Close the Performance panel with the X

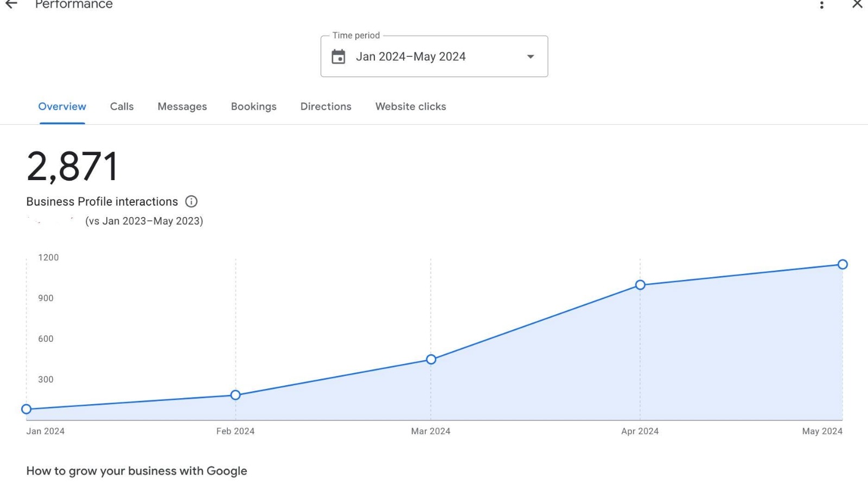[858, 4]
